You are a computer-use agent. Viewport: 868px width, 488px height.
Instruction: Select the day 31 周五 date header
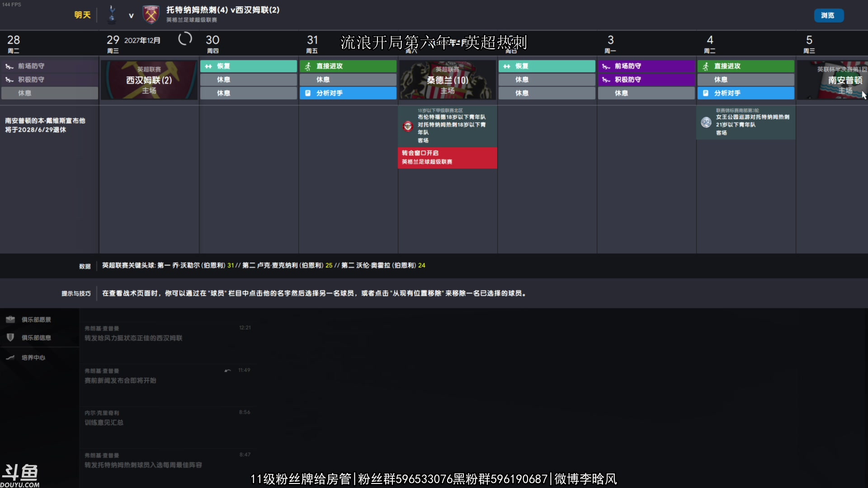pos(312,44)
